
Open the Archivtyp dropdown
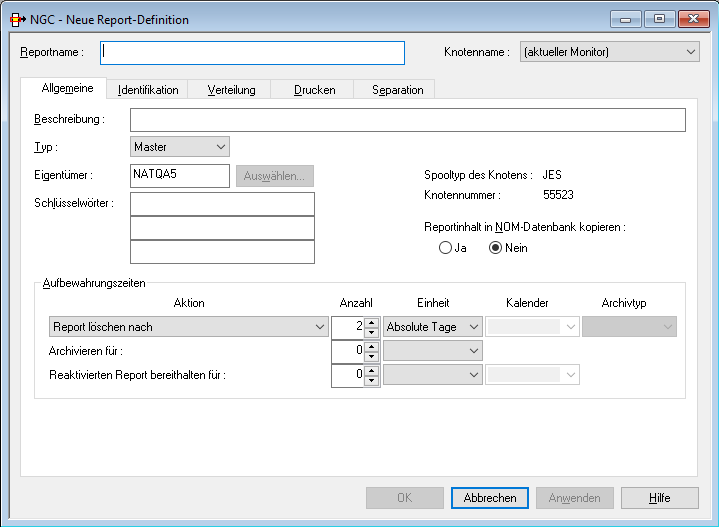pos(629,327)
